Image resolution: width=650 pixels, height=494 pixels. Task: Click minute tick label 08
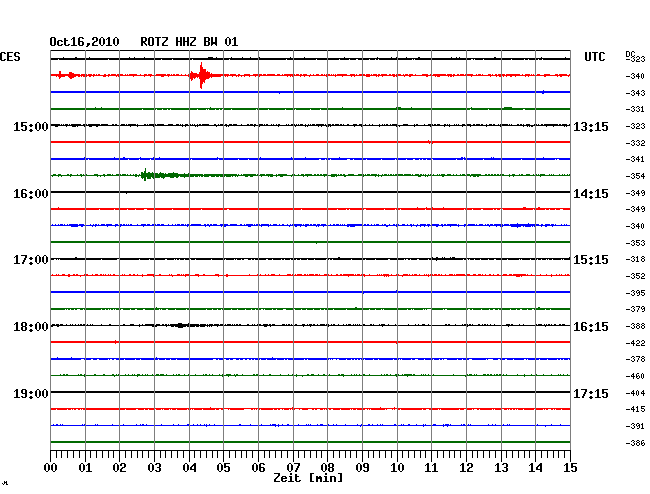(x=327, y=468)
